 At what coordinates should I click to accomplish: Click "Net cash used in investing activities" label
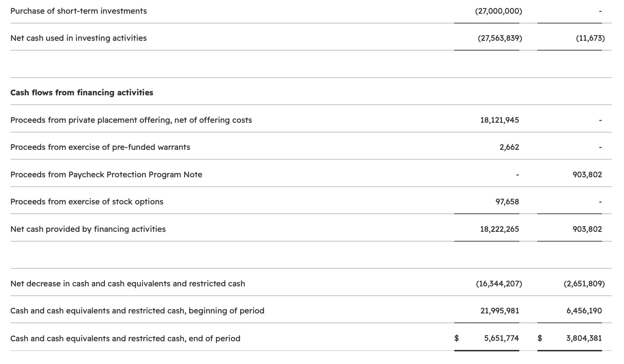(78, 38)
